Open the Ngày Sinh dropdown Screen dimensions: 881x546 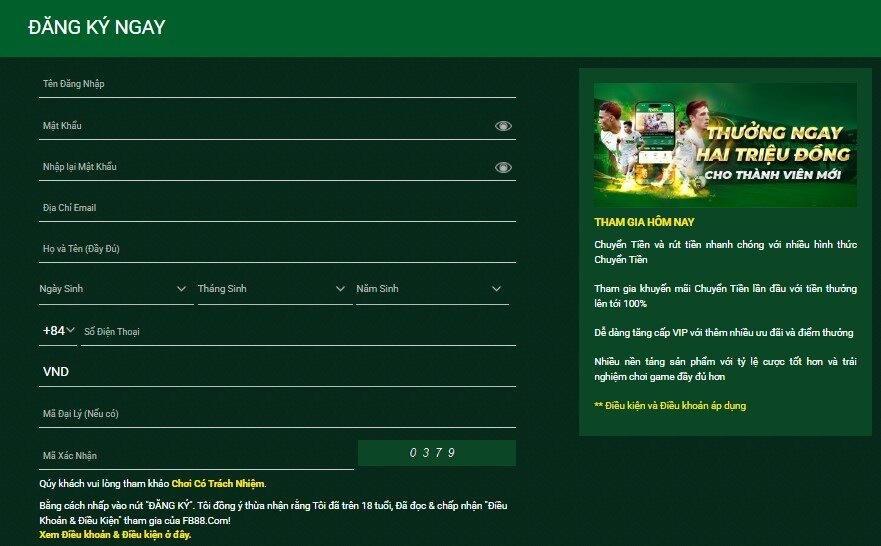(116, 289)
